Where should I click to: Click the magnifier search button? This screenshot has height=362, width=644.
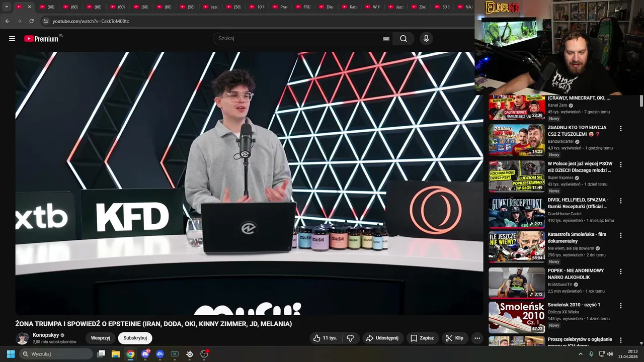(x=404, y=39)
